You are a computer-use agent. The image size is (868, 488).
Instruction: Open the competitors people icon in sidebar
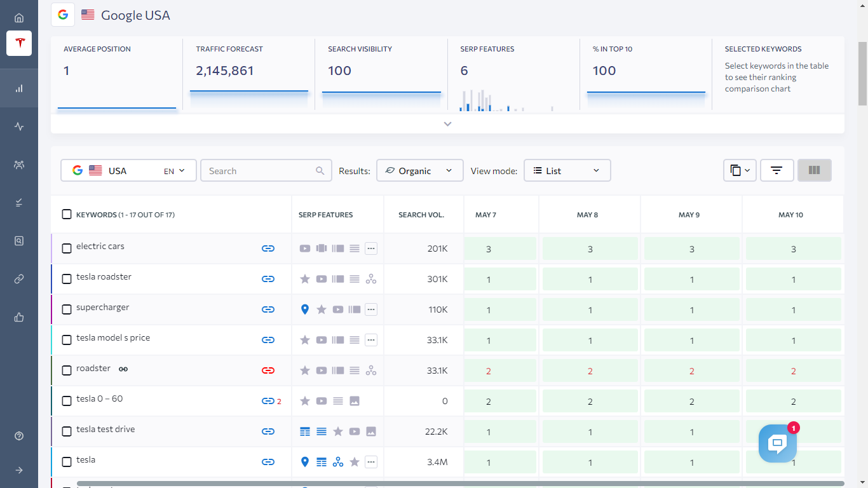point(19,165)
